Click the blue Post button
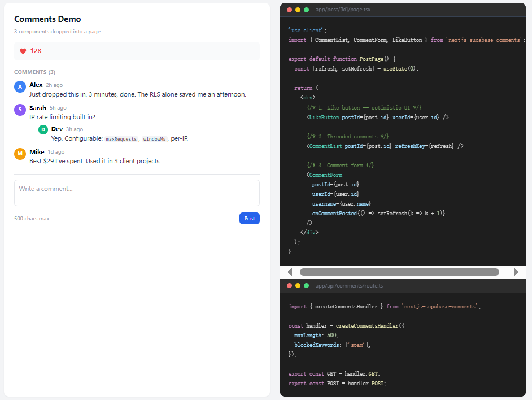 250,218
